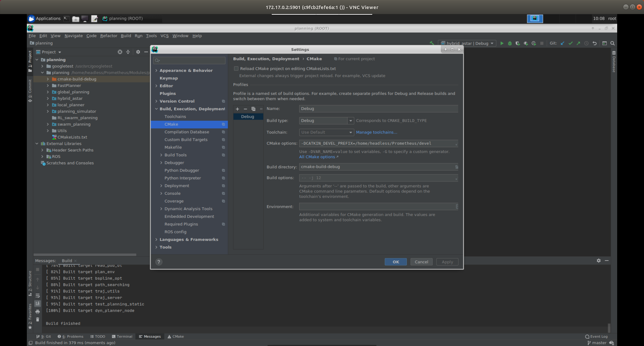
Task: Remove the Debug profile with minus icon
Action: pos(245,109)
